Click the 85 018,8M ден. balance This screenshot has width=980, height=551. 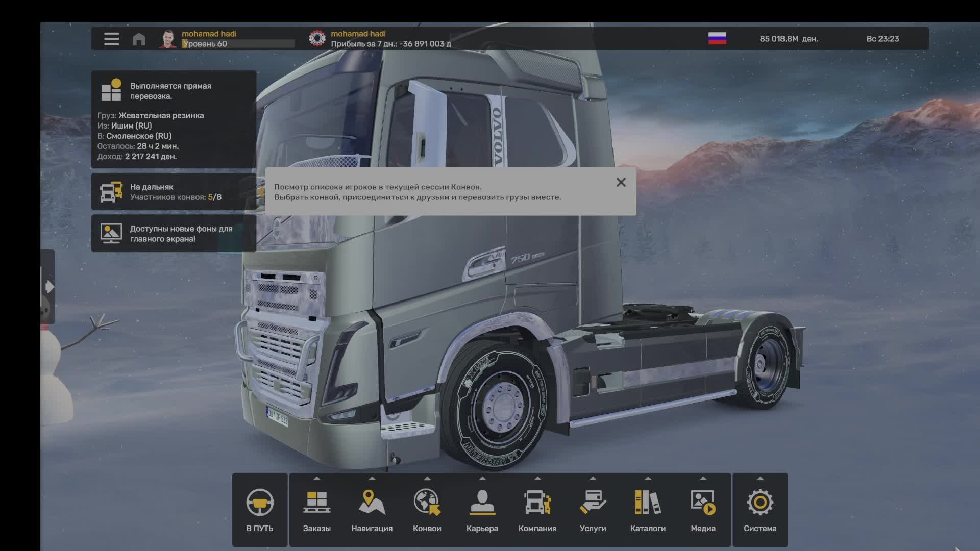(x=789, y=39)
